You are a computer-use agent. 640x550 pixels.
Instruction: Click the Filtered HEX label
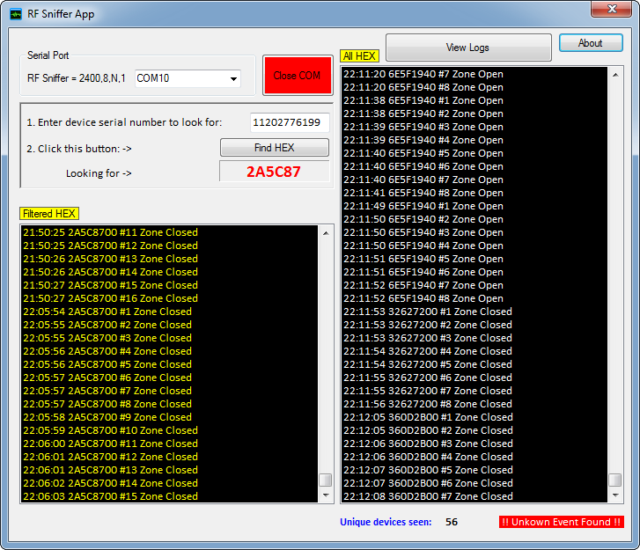pos(49,213)
